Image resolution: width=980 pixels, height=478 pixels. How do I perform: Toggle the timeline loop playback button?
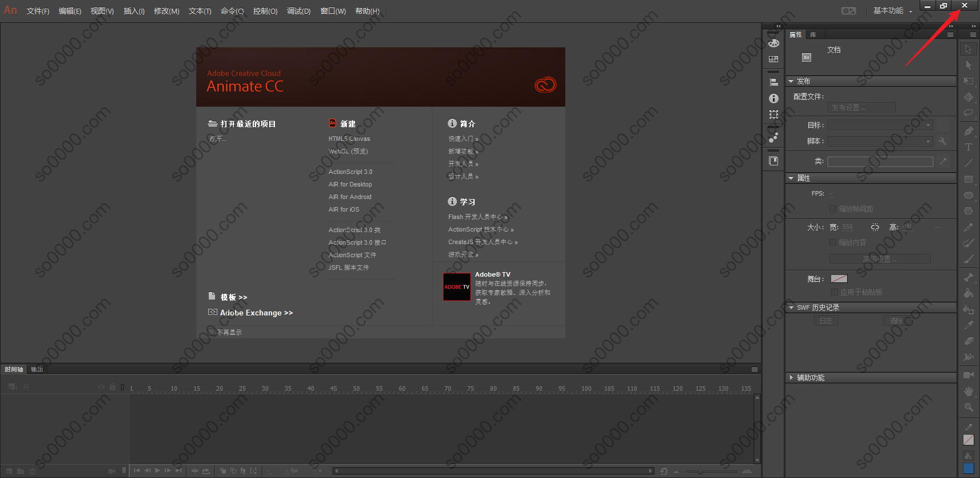click(206, 471)
